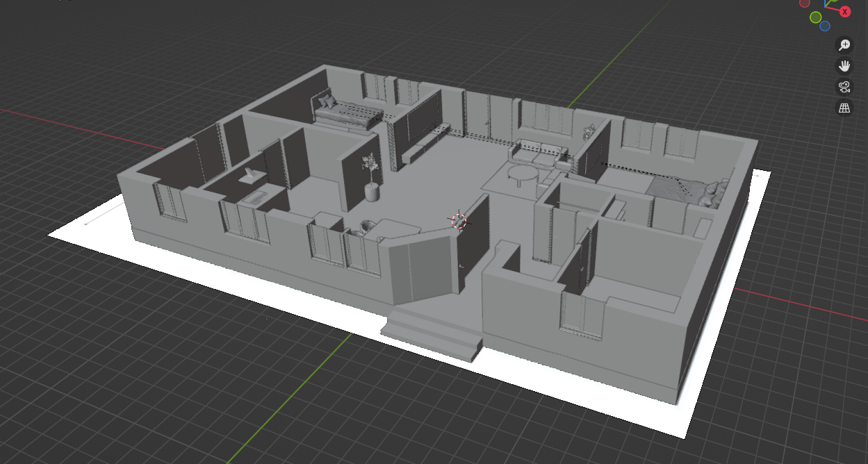Viewport: 868px width, 464px height.
Task: Click the dim red negative X axis circle
Action: tap(805, 3)
